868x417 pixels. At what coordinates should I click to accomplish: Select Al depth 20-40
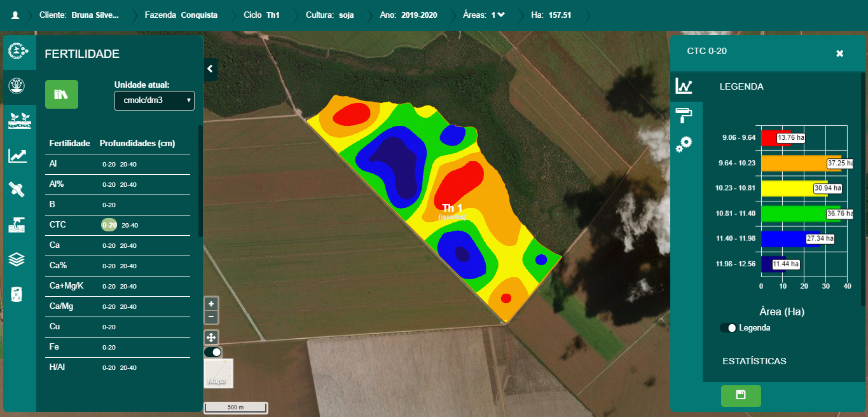[128, 165]
